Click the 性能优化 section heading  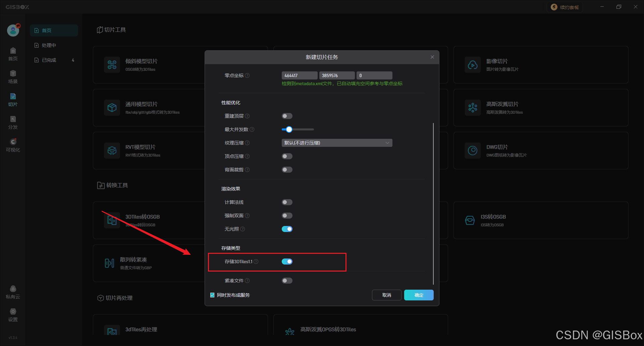(231, 103)
